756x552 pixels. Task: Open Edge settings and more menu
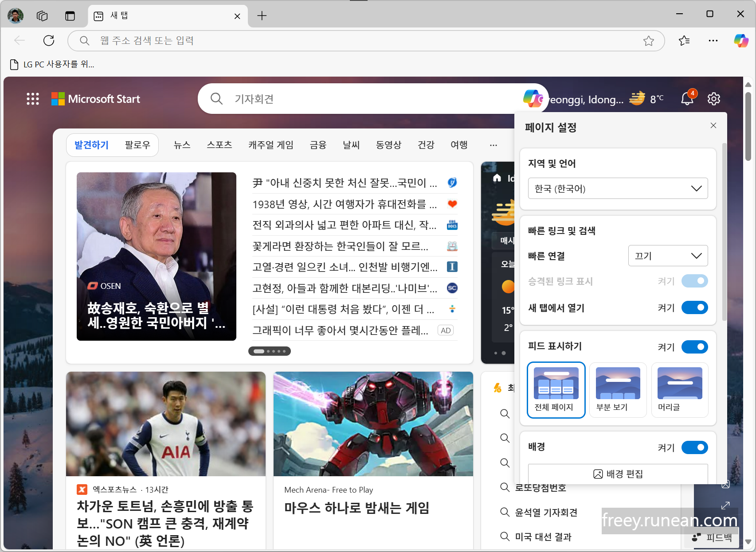click(713, 41)
